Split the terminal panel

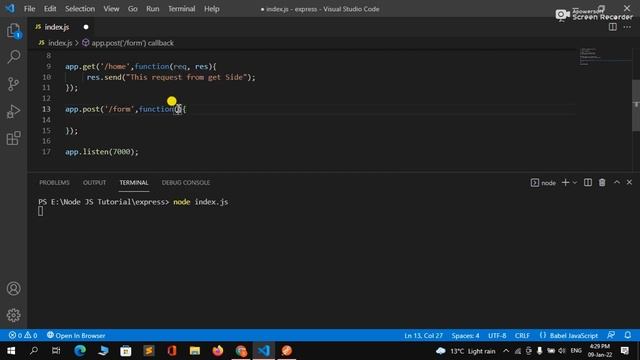588,182
